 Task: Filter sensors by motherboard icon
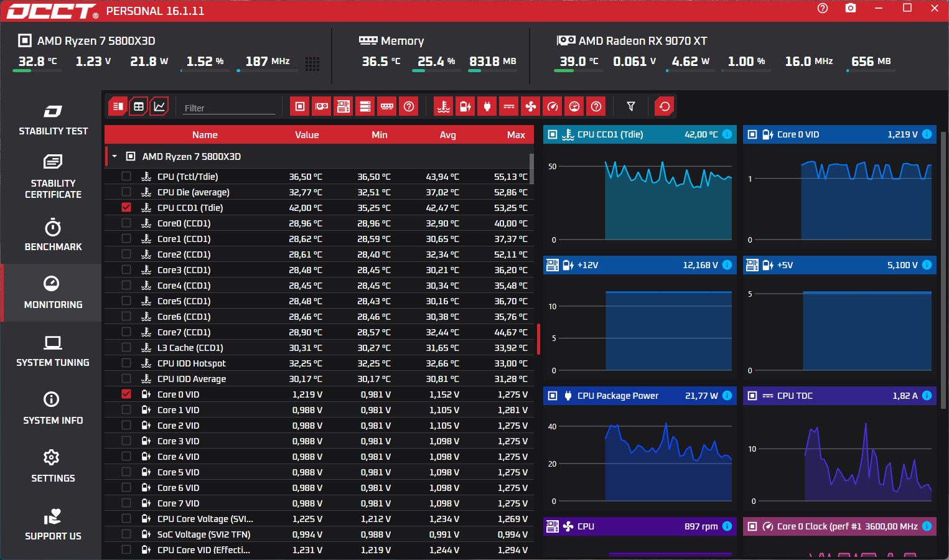pyautogui.click(x=344, y=106)
